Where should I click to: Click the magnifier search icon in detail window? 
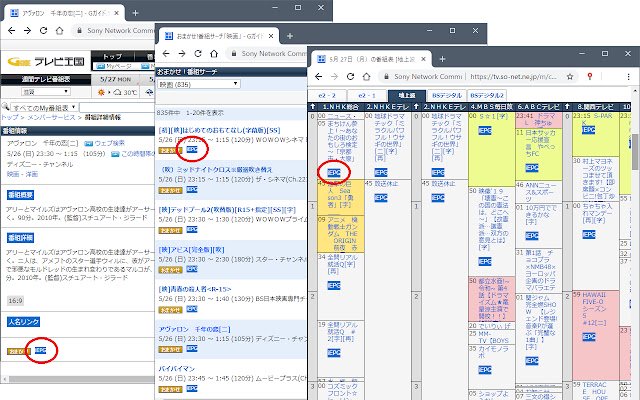(5, 107)
